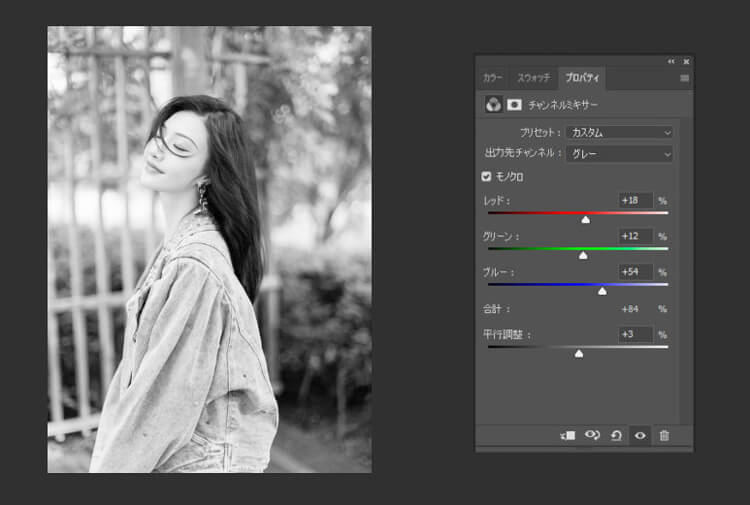Click the 平行調整 value field
This screenshot has height=505, width=750.
pos(635,334)
